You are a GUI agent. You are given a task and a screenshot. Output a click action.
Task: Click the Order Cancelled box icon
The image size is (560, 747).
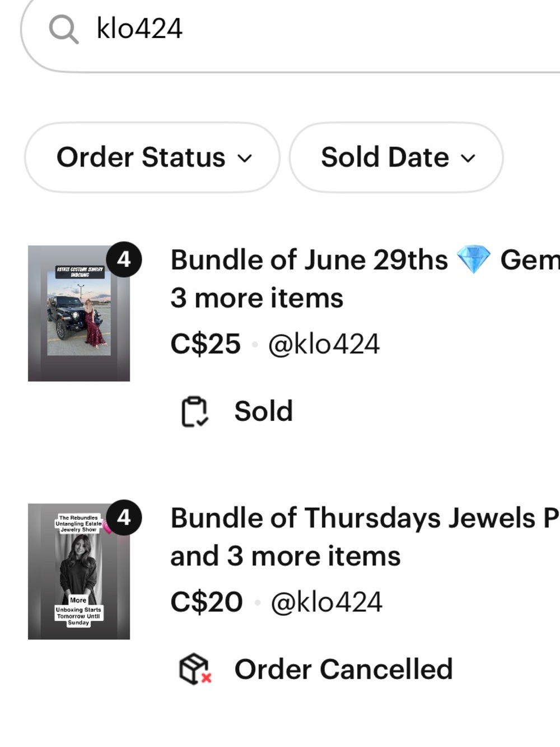click(x=195, y=669)
